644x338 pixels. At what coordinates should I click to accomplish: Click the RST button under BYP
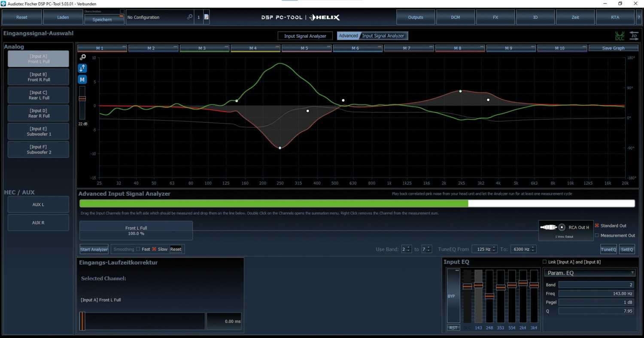coord(453,328)
